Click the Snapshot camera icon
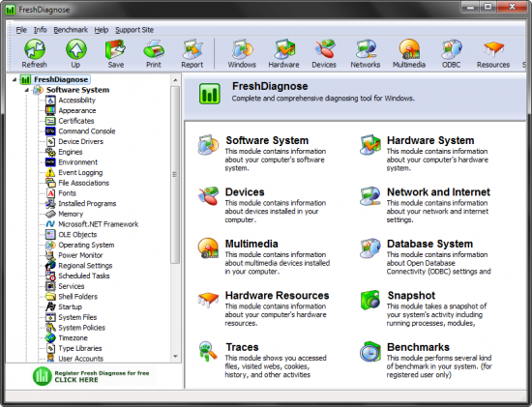Image resolution: width=532 pixels, height=407 pixels. coord(369,300)
